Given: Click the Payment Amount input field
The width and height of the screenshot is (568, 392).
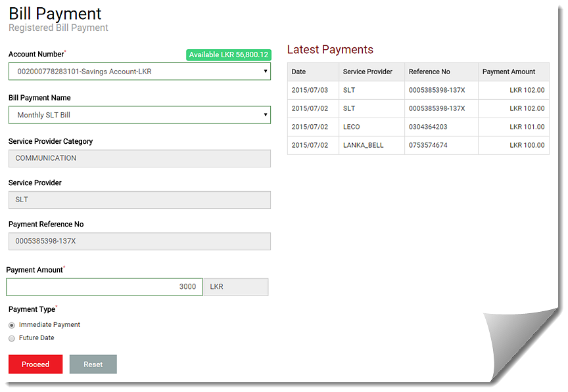Looking at the screenshot, I should tap(105, 287).
